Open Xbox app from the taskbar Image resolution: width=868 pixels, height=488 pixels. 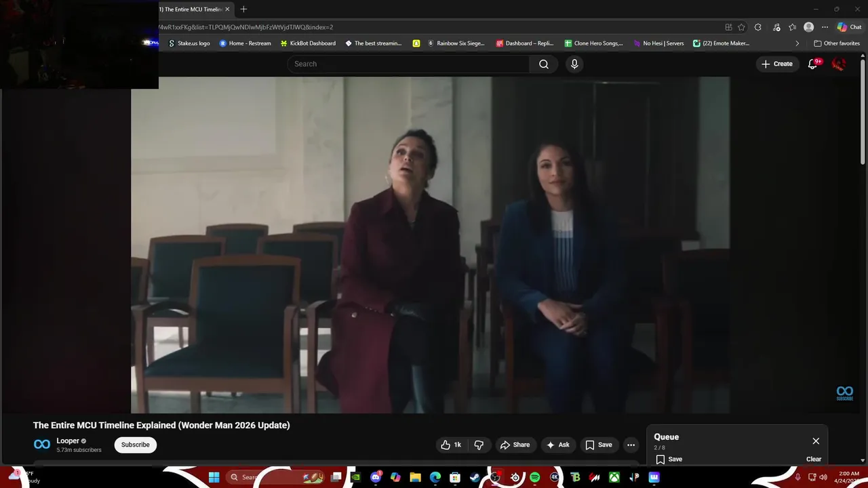point(614,477)
